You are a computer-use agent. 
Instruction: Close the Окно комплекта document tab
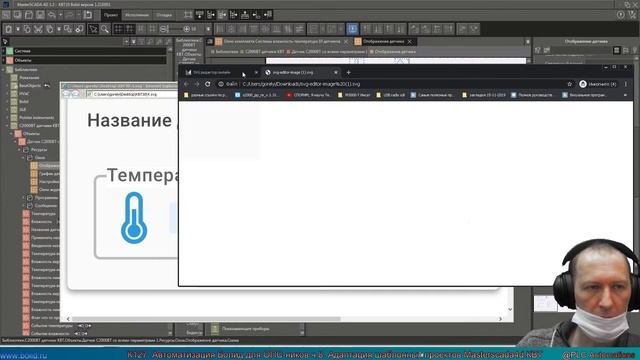346,42
